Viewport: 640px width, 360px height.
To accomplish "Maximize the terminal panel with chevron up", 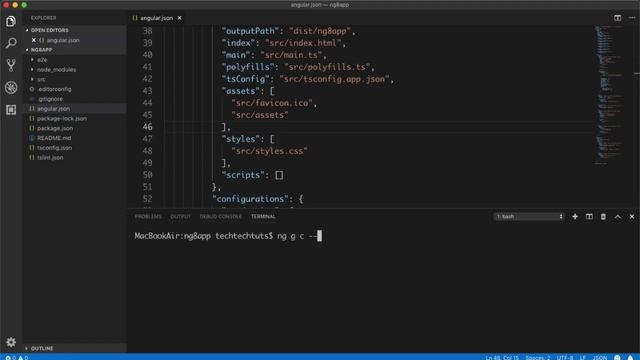I will [618, 217].
